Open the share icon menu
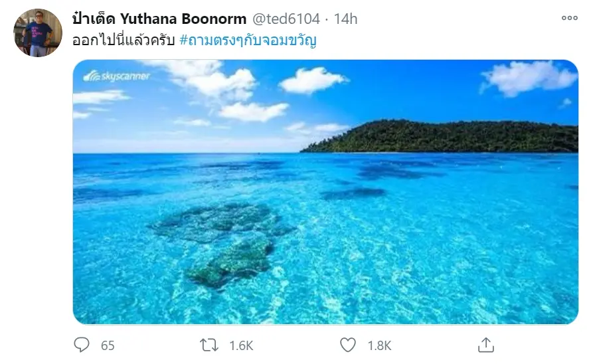Screen dimensions: 593x364 tap(485, 345)
